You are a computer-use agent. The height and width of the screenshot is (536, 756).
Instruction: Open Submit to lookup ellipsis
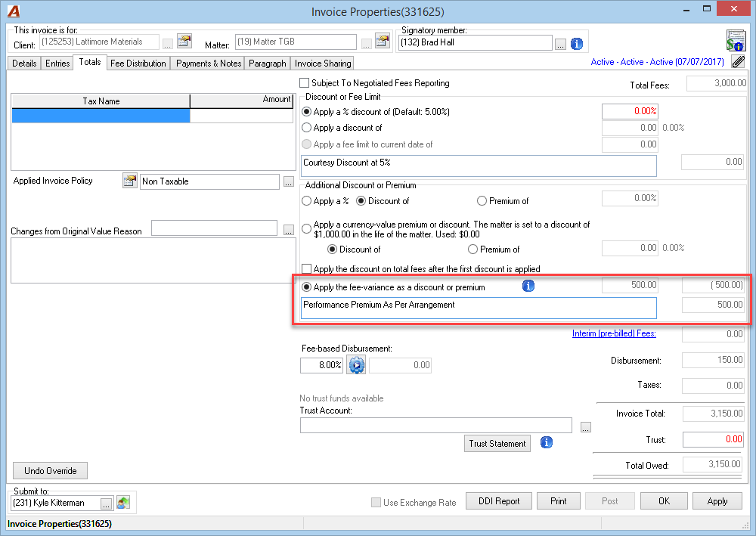[106, 503]
